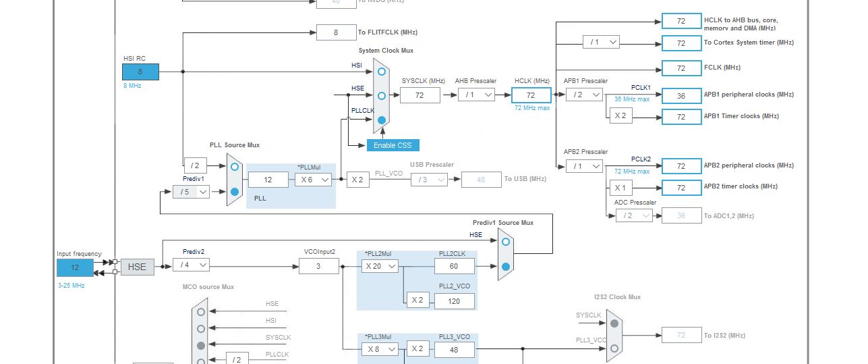The image size is (868, 364).
Task: Select SYSCLK in MCO source Mux
Action: coord(201,346)
